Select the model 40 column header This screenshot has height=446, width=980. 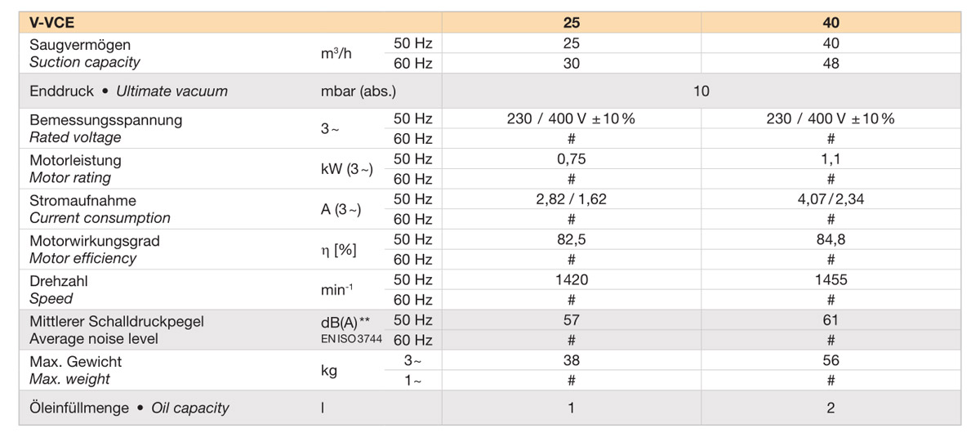click(831, 24)
